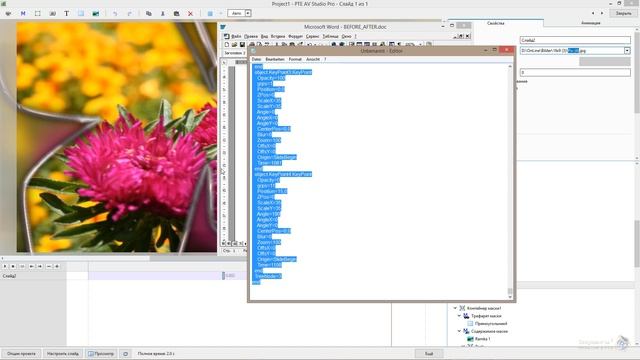Screen dimensions: 640x360
Task: Click 'Tools' button in bottom bar
Action: point(429,353)
